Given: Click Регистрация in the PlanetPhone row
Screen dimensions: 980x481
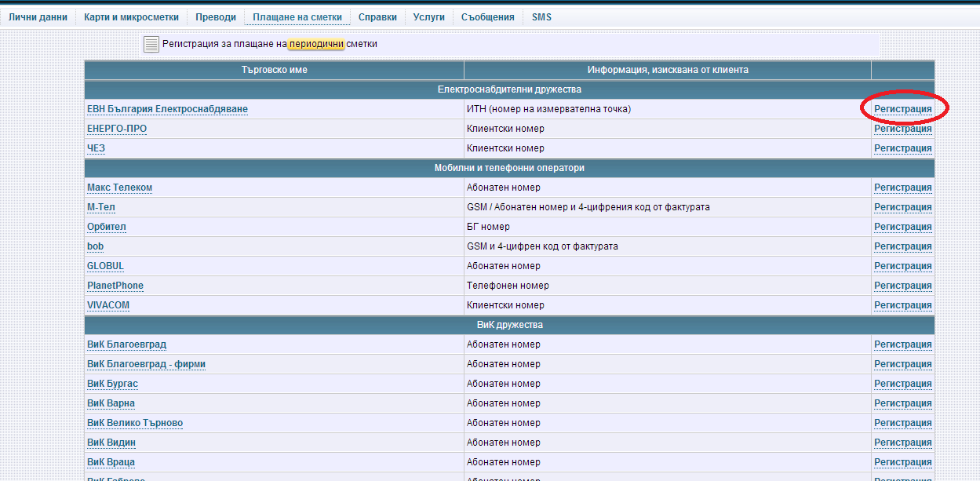Looking at the screenshot, I should coord(903,286).
